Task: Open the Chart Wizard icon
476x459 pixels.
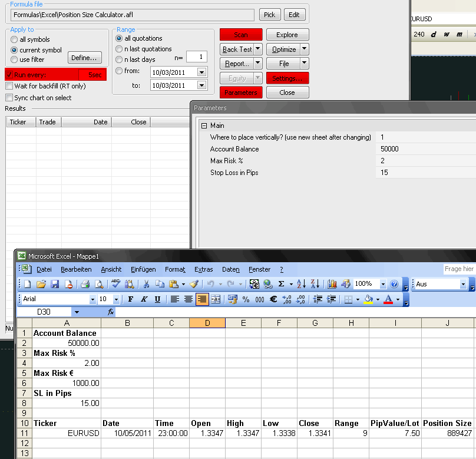Action: click(x=332, y=284)
